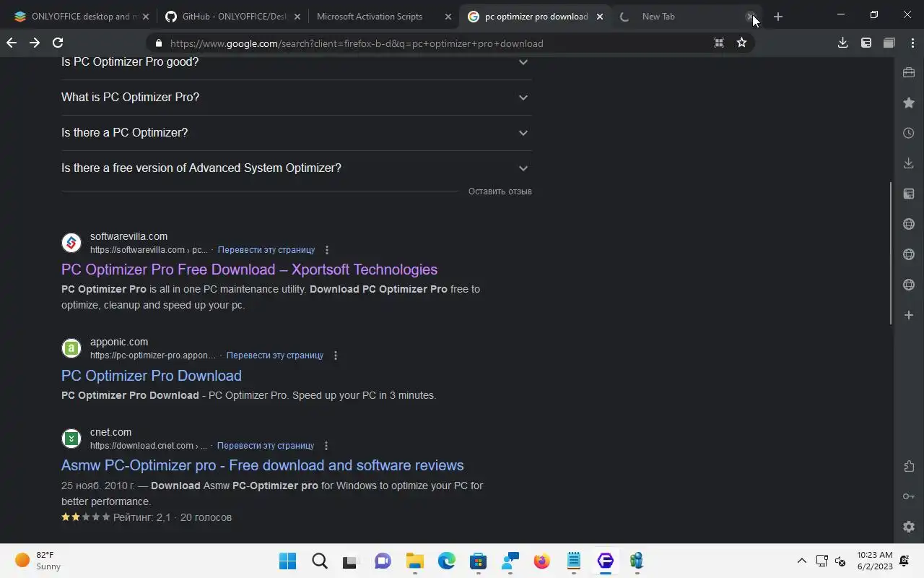Click the site security lock icon

(x=159, y=43)
